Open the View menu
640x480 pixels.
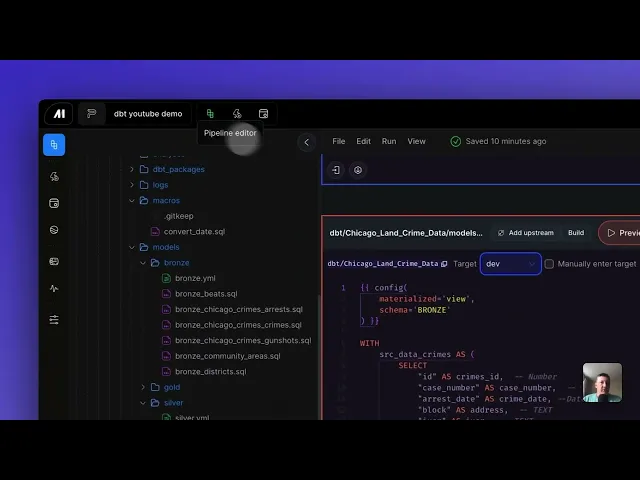(x=416, y=141)
